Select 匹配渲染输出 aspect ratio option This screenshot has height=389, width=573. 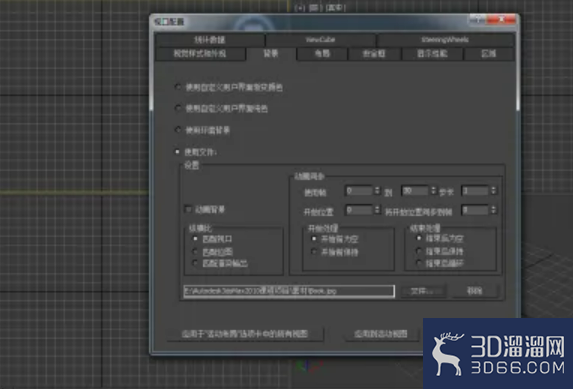[x=196, y=263]
